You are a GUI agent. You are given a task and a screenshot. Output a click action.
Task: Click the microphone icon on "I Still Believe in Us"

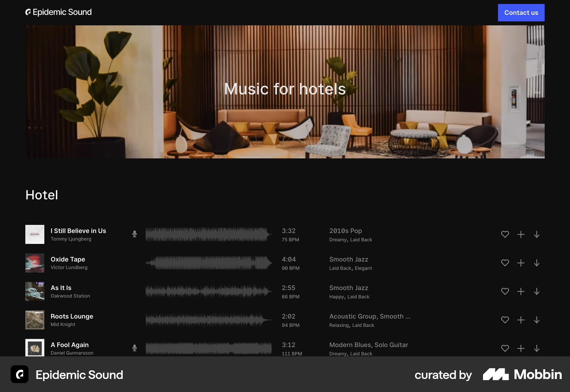coord(134,234)
